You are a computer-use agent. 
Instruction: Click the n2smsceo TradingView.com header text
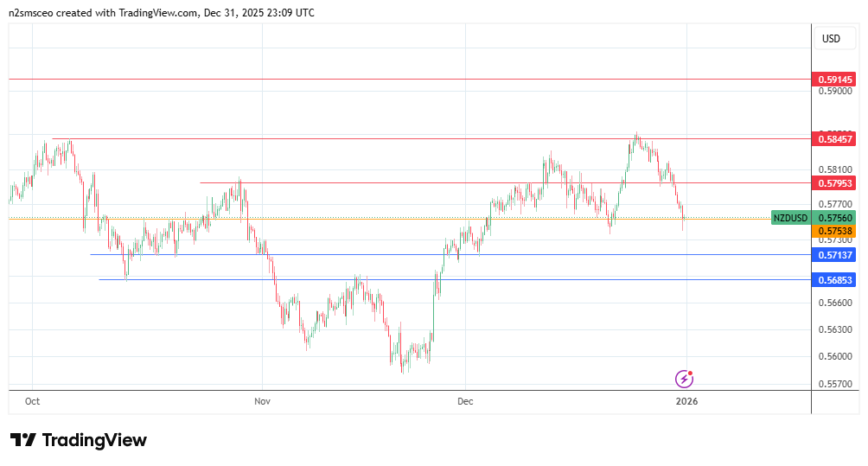162,13
